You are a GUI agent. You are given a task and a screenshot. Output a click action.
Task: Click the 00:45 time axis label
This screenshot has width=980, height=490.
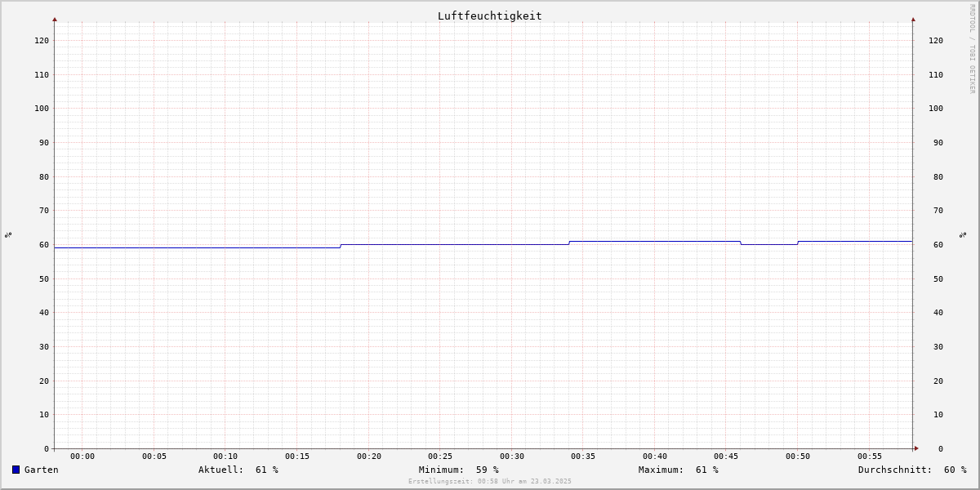pos(726,456)
